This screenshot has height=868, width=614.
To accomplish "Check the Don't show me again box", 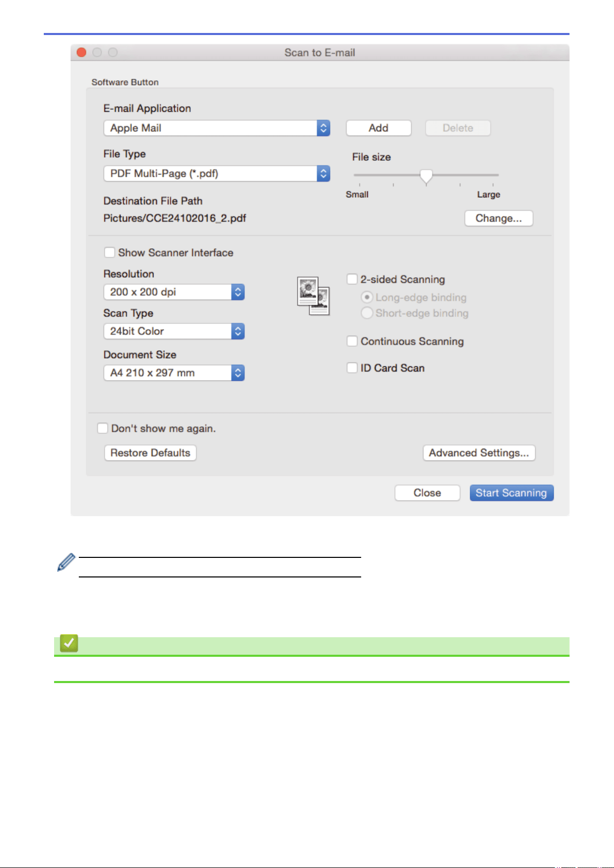I will [103, 428].
